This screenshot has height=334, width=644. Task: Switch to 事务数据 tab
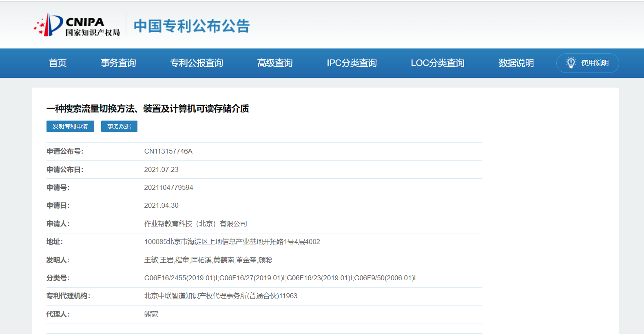click(119, 126)
